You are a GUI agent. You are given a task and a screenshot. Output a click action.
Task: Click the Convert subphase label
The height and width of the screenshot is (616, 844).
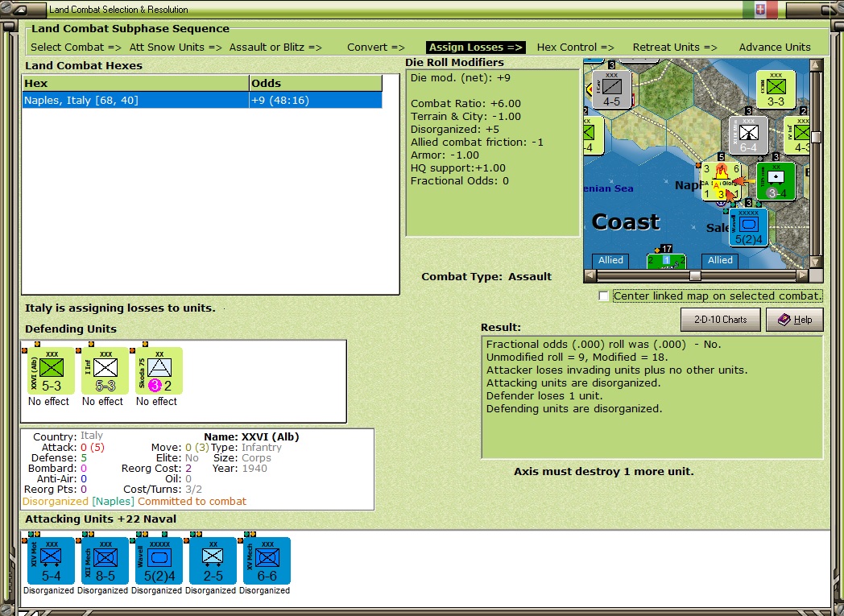[x=376, y=48]
